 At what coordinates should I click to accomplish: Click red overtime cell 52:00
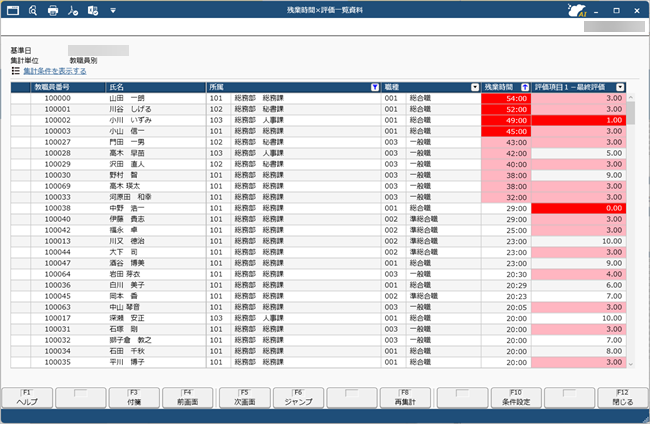(x=506, y=109)
